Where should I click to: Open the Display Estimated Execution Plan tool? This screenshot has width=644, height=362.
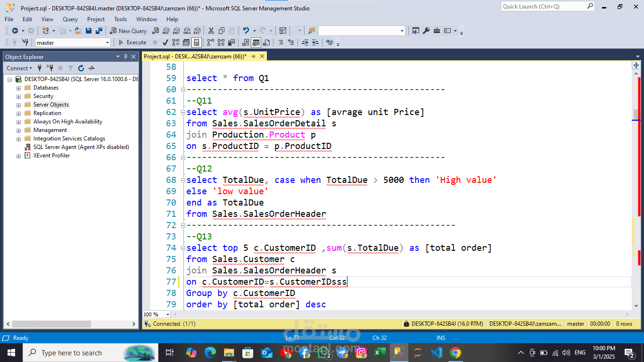(176, 42)
